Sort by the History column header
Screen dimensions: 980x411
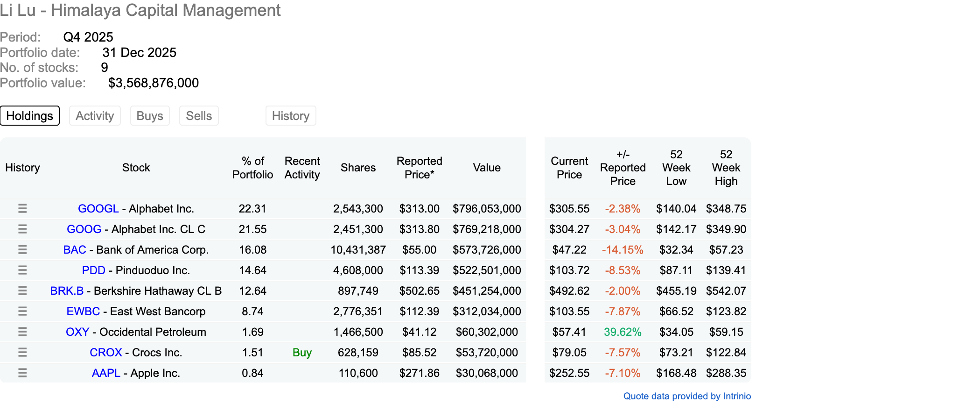22,168
